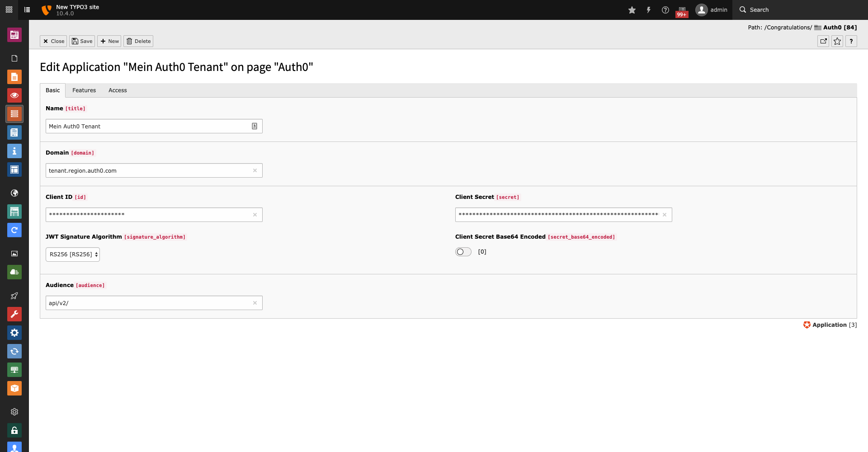This screenshot has width=868, height=452.
Task: Open the Redirects module icon
Action: (x=14, y=230)
